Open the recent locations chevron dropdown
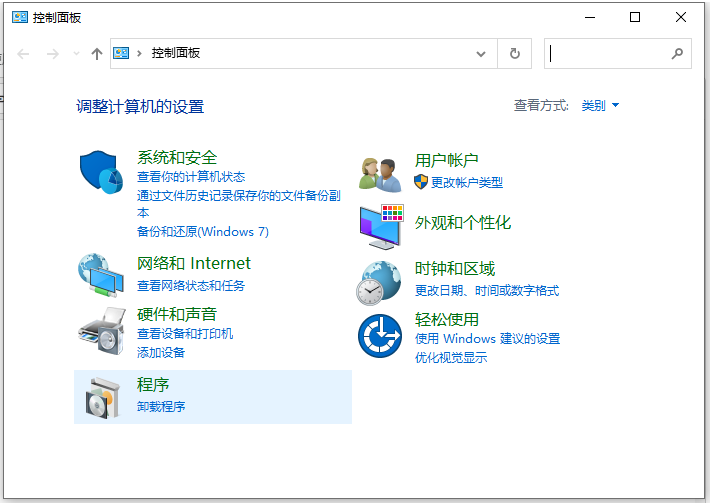The image size is (710, 503). (76, 53)
